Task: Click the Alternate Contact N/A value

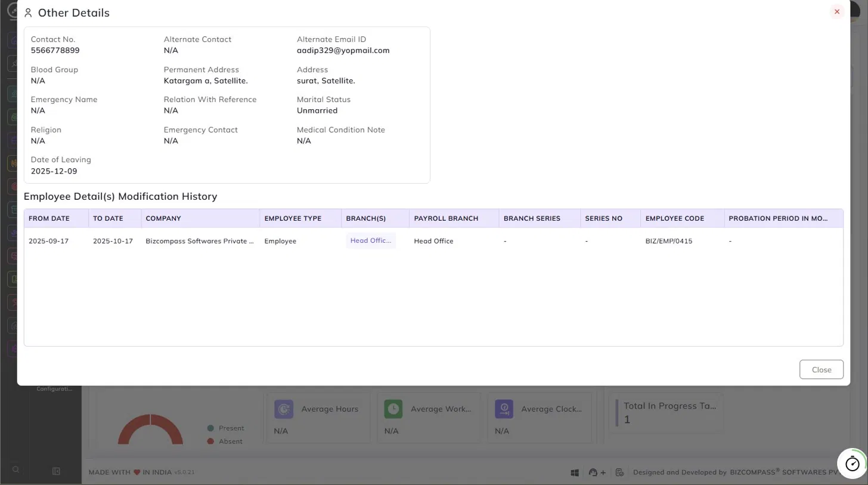Action: tap(171, 51)
